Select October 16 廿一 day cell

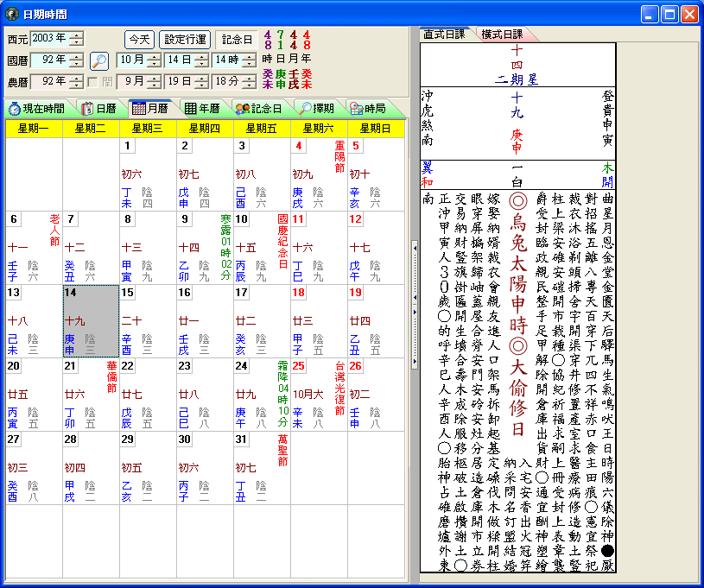[x=205, y=321]
